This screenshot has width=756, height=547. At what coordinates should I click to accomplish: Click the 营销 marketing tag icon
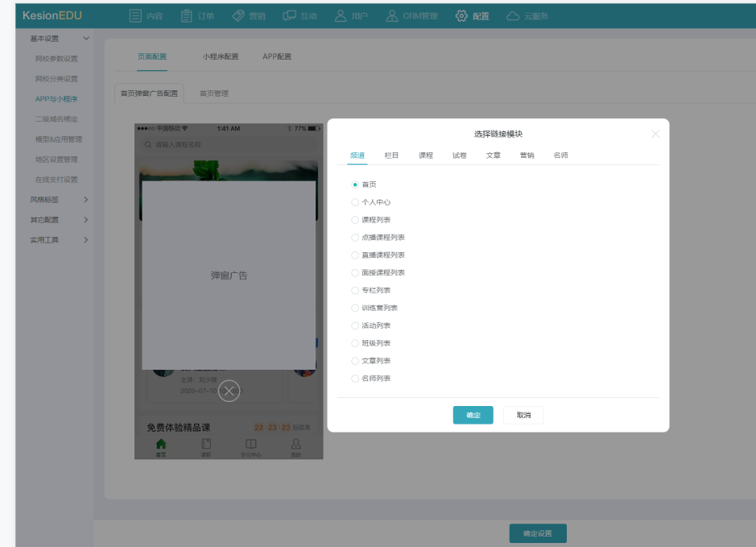[x=238, y=15]
